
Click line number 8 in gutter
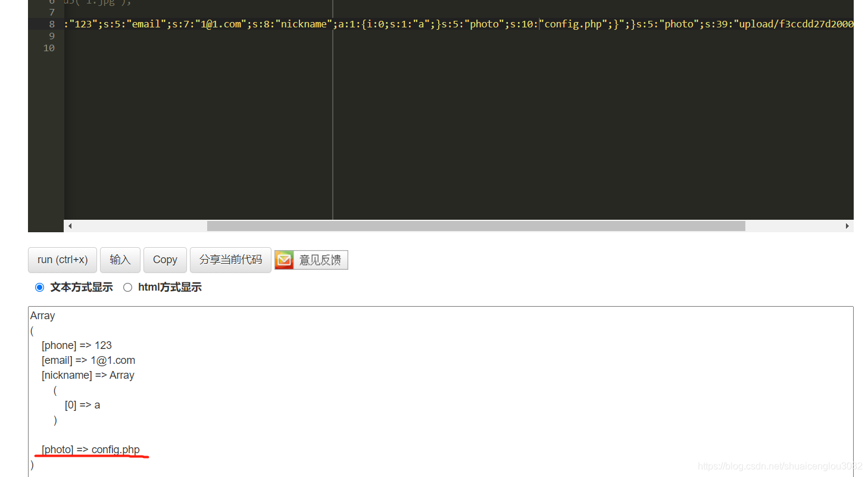tap(52, 24)
